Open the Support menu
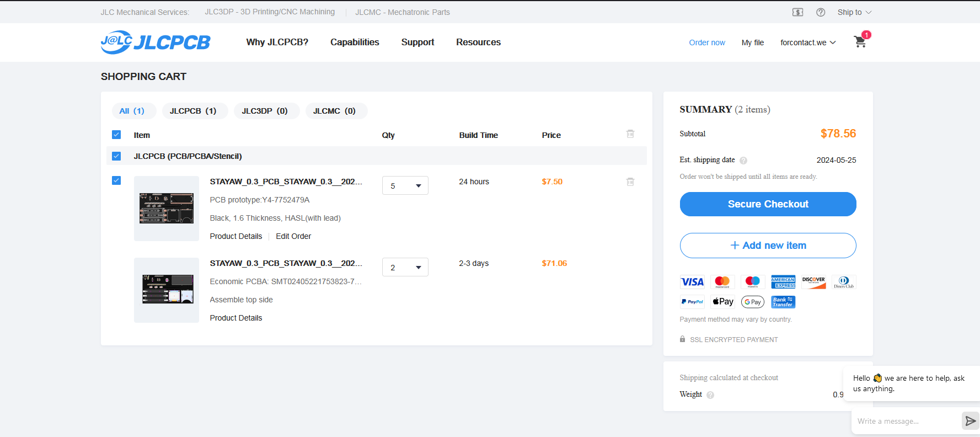This screenshot has width=980, height=437. pos(417,42)
